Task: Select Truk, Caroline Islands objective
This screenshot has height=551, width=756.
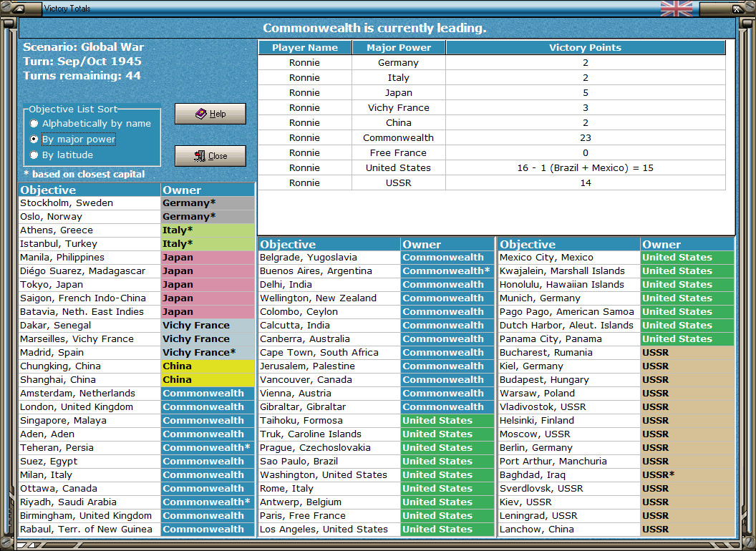Action: pos(329,434)
